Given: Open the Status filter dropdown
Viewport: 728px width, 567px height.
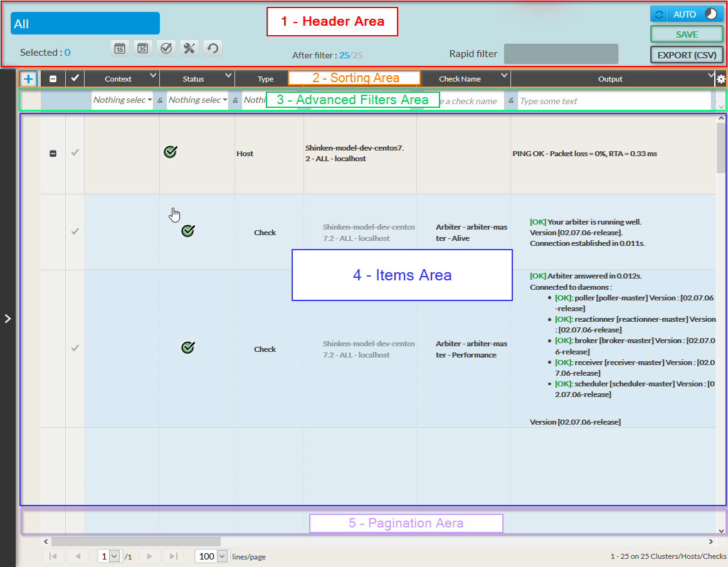Looking at the screenshot, I should [198, 100].
